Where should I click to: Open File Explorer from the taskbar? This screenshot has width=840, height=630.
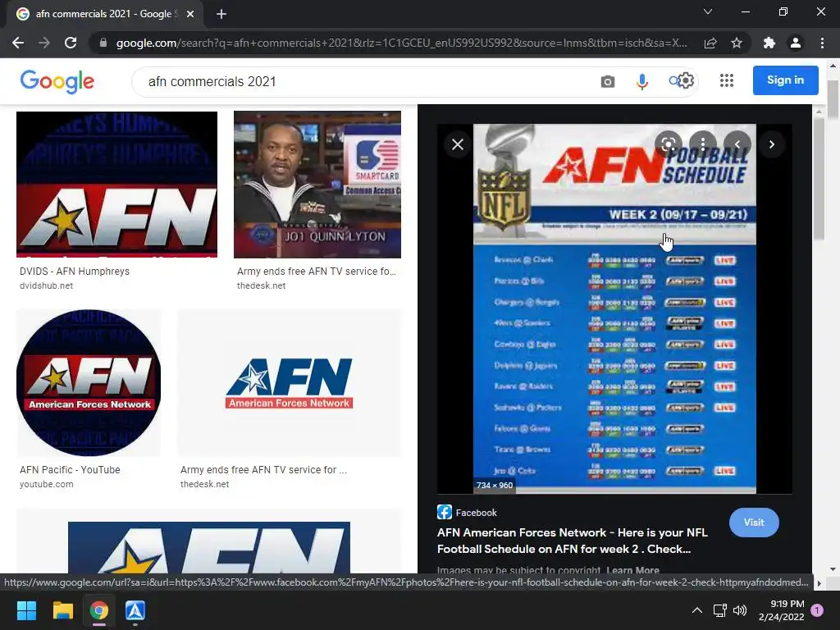[62, 610]
